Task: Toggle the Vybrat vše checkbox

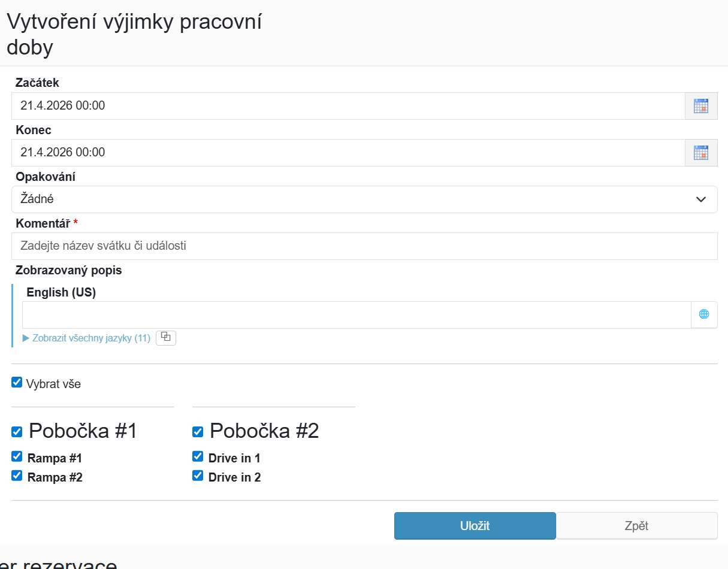Action: (x=17, y=382)
